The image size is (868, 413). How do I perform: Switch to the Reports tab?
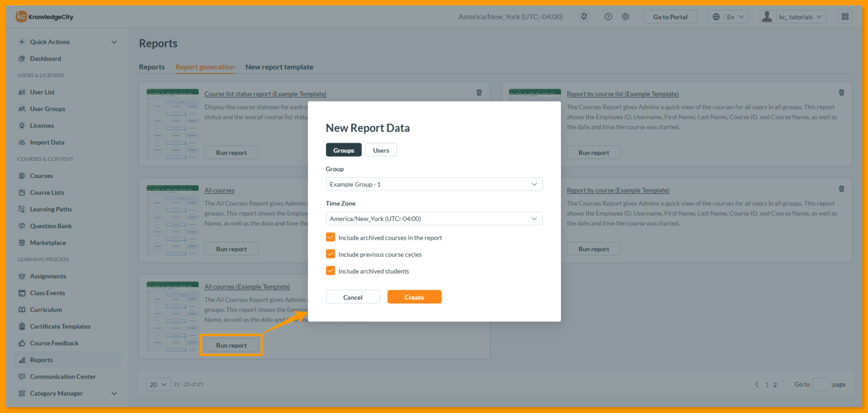[x=152, y=67]
